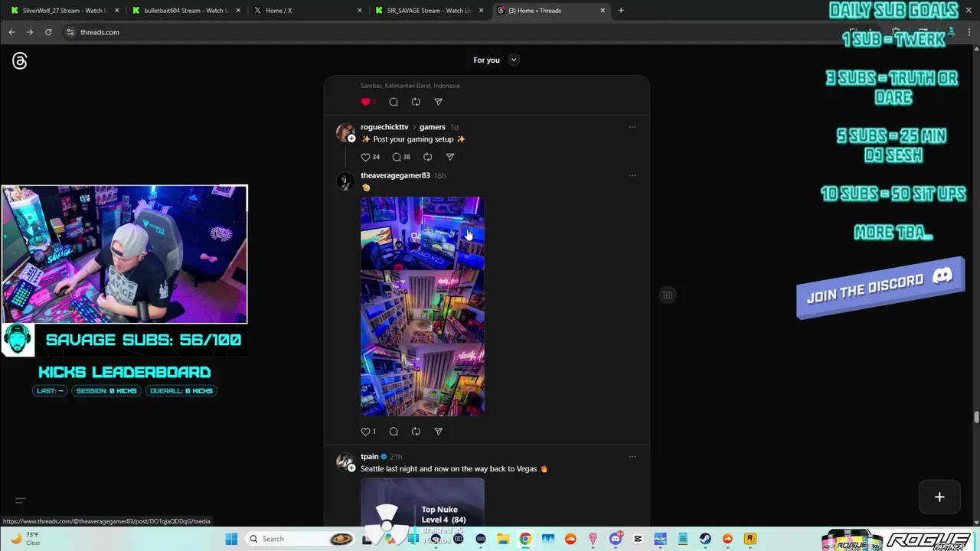980x551 pixels.
Task: Go back in browser history
Action: [11, 32]
